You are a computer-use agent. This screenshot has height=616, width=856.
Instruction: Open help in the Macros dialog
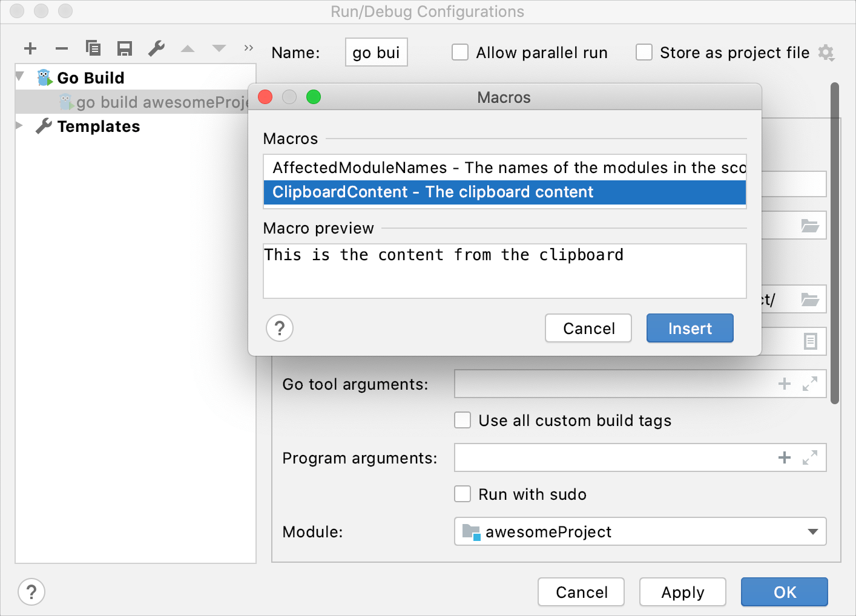[280, 328]
